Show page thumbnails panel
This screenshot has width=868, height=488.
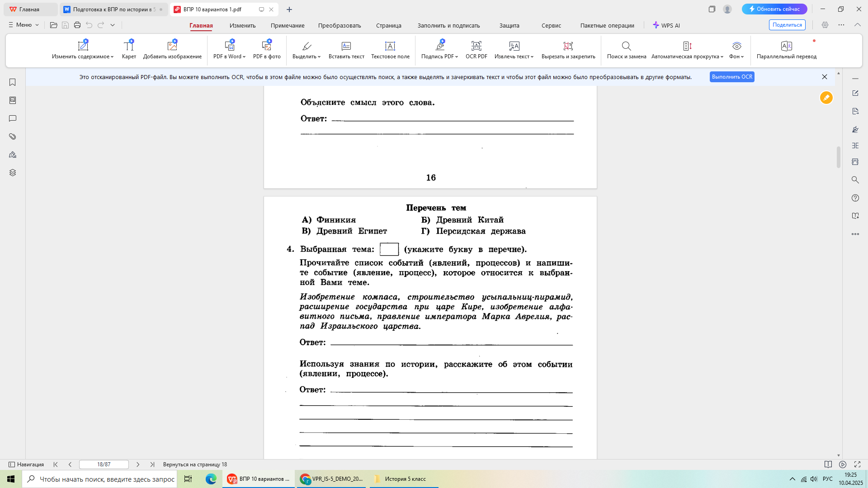(x=13, y=100)
